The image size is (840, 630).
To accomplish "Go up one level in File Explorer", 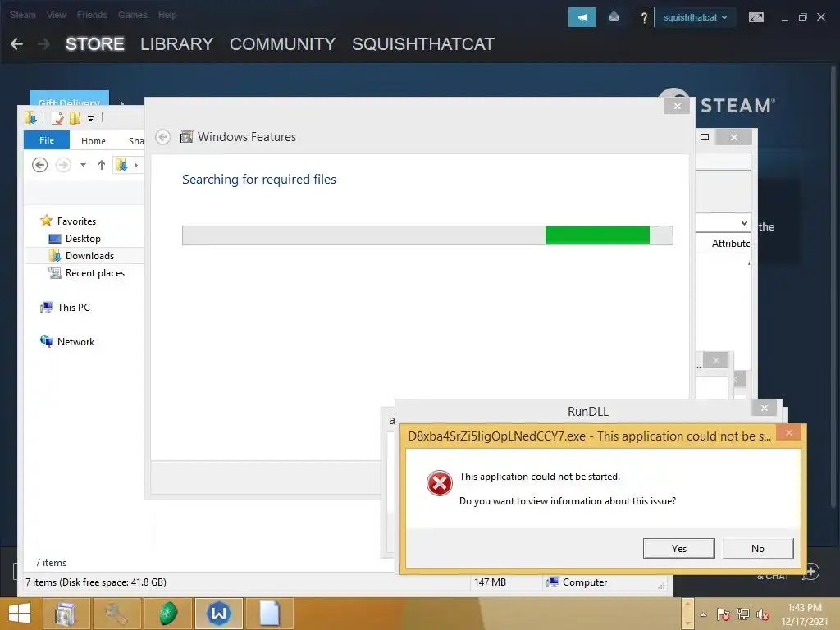I will pos(101,165).
